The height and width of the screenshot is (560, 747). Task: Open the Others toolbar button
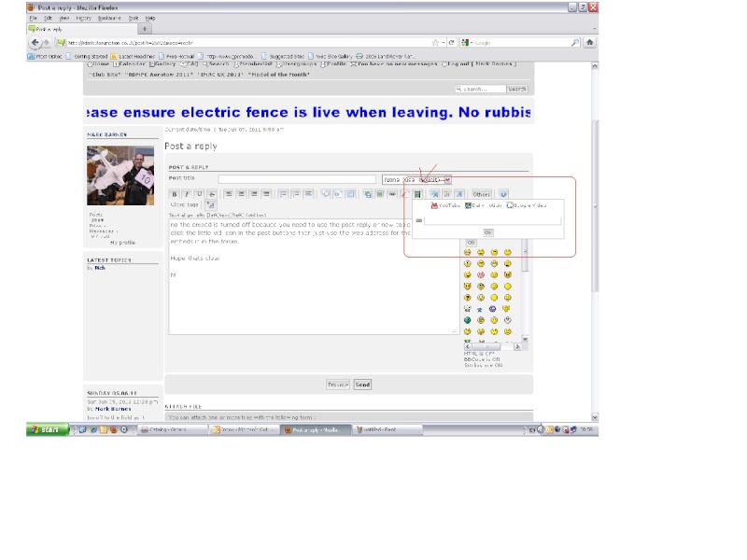pos(481,194)
